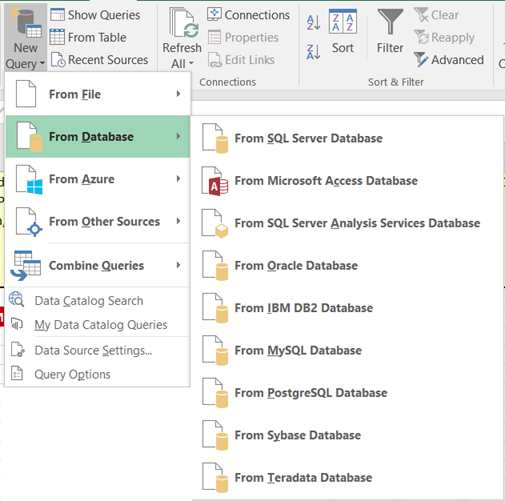Open the Combine Queries submenu
Viewport: 505px width, 501px height.
coord(98,265)
